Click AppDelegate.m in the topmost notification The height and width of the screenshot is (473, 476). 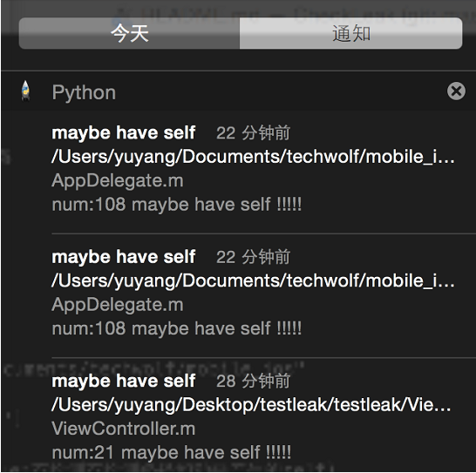(118, 180)
